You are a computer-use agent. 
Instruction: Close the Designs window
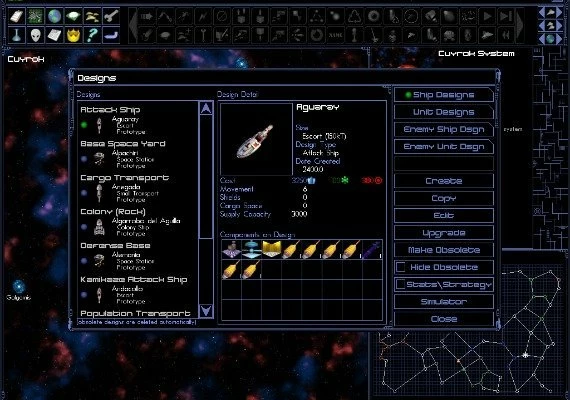coord(443,319)
